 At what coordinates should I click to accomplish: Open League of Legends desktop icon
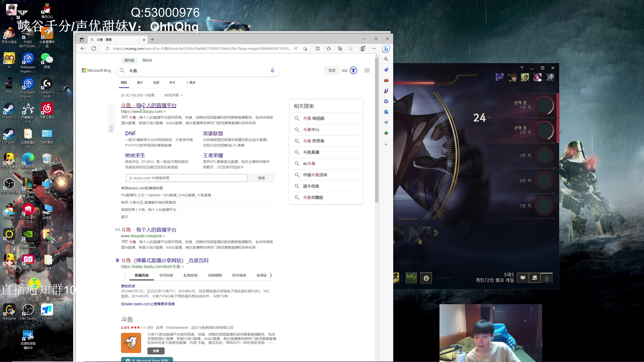[x=28, y=188]
